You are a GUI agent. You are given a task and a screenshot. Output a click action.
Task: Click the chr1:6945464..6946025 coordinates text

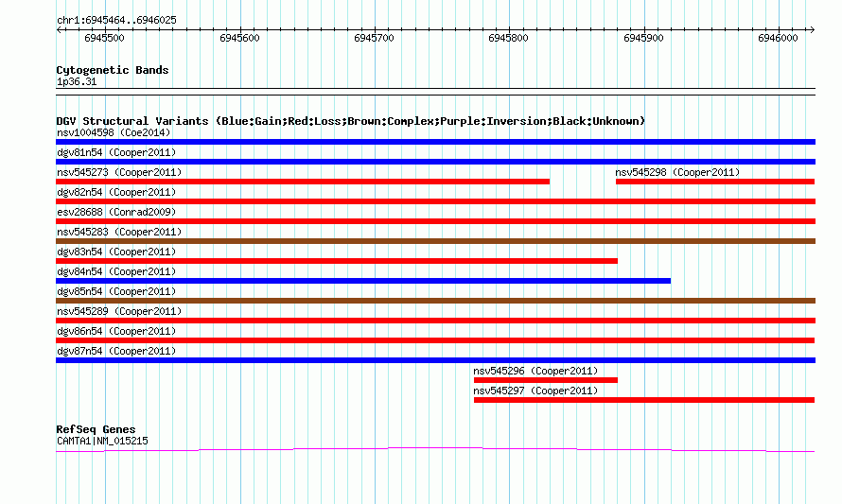pyautogui.click(x=116, y=20)
